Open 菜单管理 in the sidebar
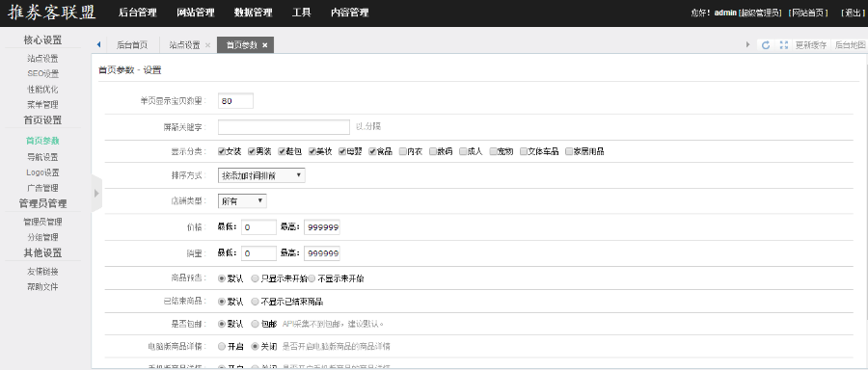Screen dimensions: 868x370 [42, 104]
